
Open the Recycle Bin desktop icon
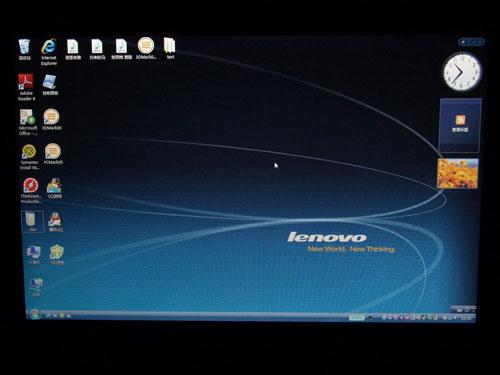24,49
